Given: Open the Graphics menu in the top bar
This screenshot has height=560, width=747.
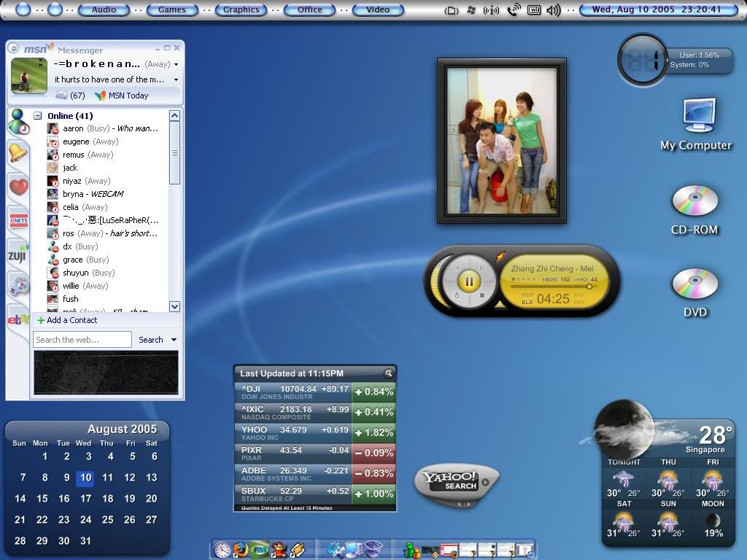Looking at the screenshot, I should 241,9.
